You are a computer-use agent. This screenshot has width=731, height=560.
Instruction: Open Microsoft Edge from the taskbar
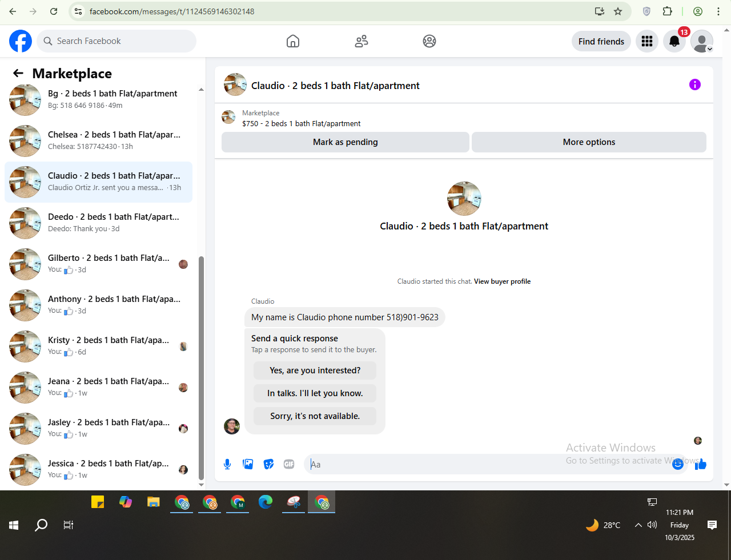(266, 502)
